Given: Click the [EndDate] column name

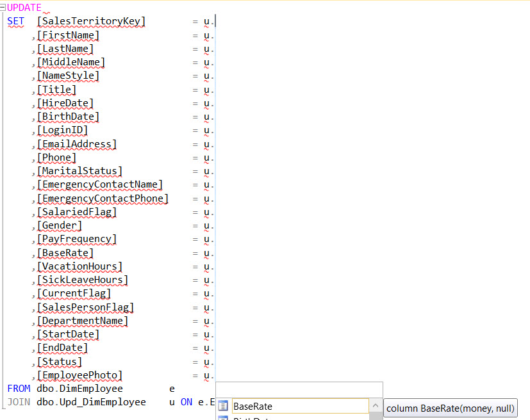Looking at the screenshot, I should [62, 348].
